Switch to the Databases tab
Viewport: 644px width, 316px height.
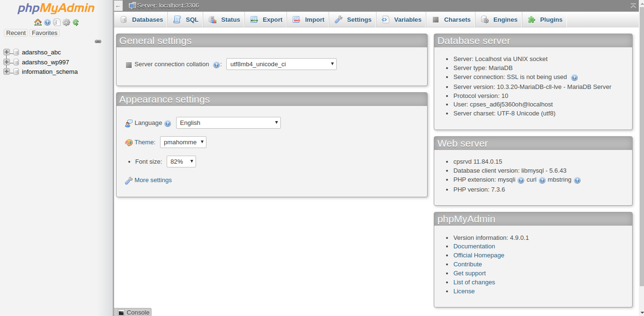point(141,19)
